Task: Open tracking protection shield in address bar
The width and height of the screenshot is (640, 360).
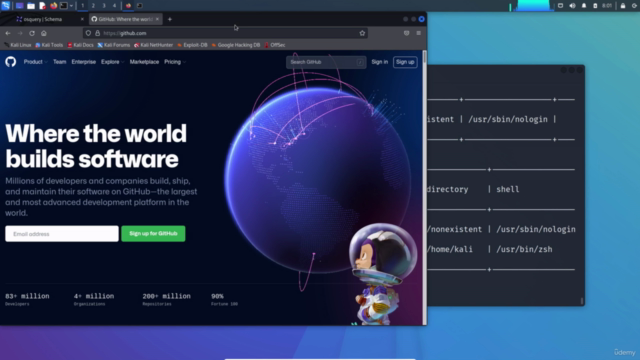Action: point(88,33)
